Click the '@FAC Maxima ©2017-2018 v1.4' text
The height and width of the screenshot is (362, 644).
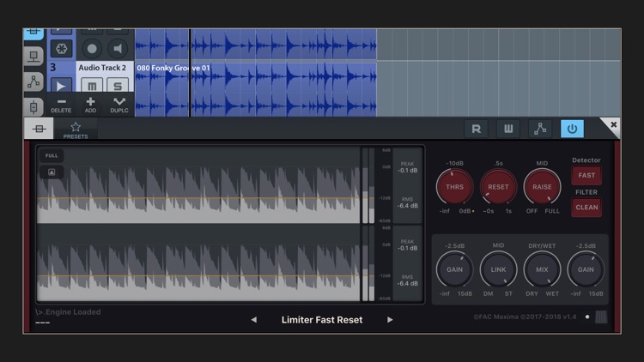[x=525, y=317]
